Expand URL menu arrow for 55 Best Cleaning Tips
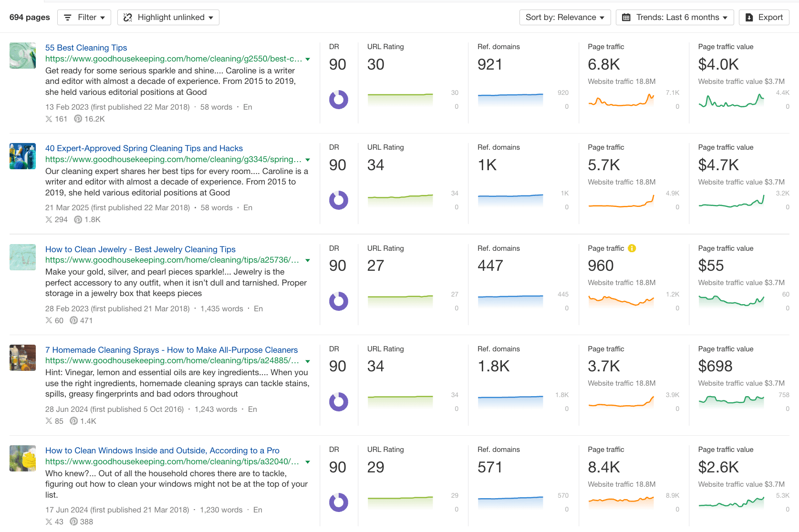Image resolution: width=799 pixels, height=532 pixels. click(x=308, y=59)
